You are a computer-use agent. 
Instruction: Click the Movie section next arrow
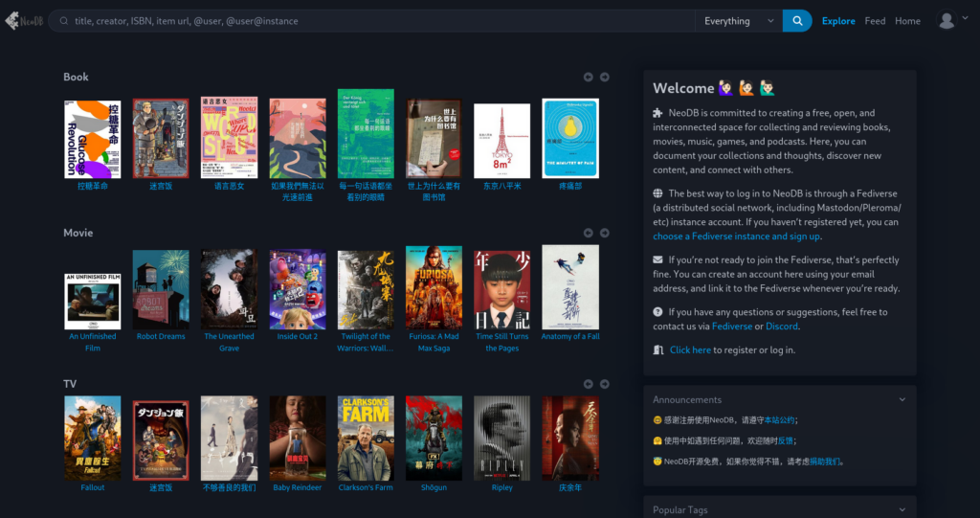(605, 233)
